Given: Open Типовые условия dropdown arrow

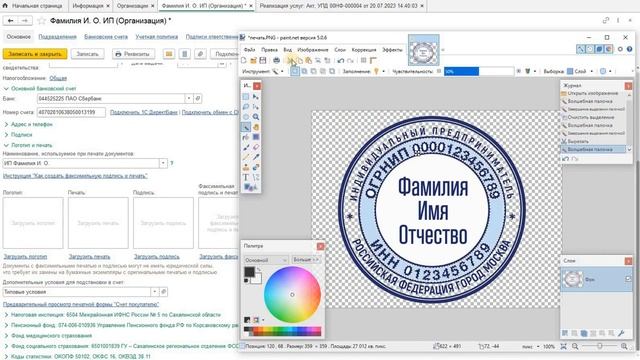Looking at the screenshot, I should click(x=155, y=292).
